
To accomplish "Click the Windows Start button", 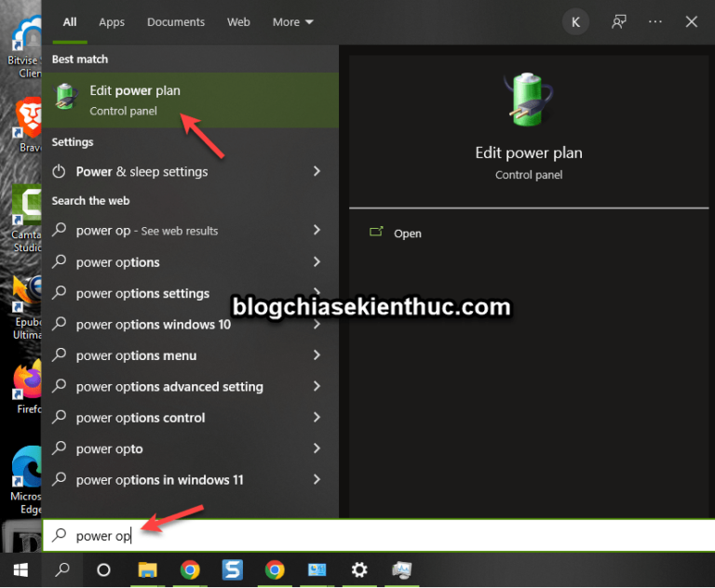I will point(20,569).
